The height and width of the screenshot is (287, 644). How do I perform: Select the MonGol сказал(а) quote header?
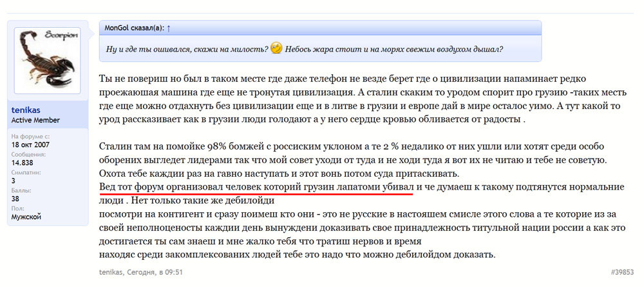pos(134,28)
